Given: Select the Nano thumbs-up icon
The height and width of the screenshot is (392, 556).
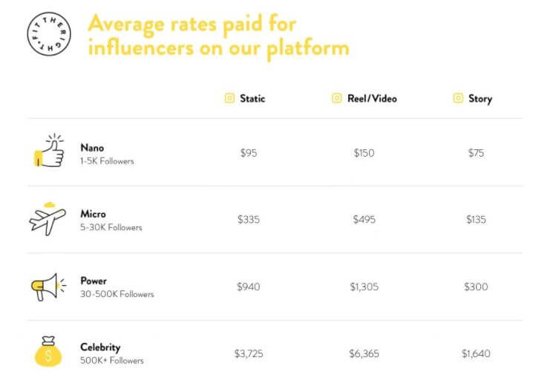Looking at the screenshot, I should pos(49,151).
